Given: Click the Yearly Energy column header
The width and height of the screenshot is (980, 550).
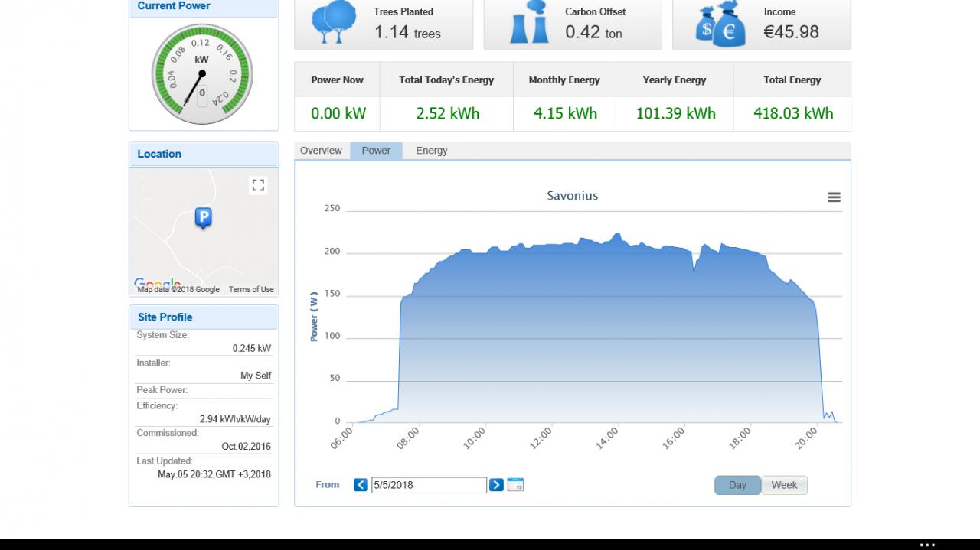Looking at the screenshot, I should point(675,80).
